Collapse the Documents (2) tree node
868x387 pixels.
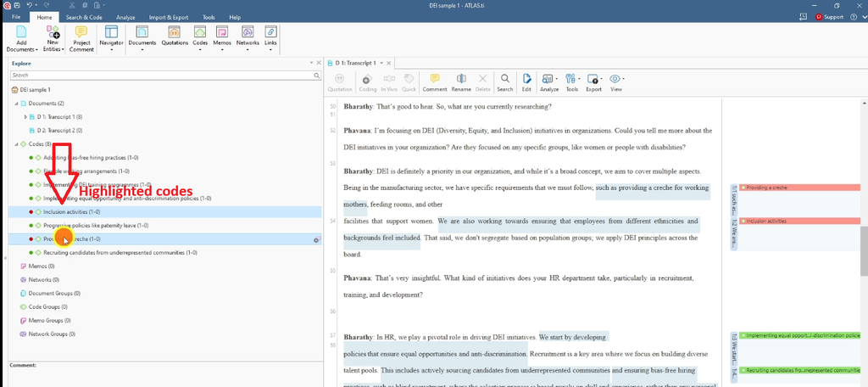pyautogui.click(x=17, y=104)
